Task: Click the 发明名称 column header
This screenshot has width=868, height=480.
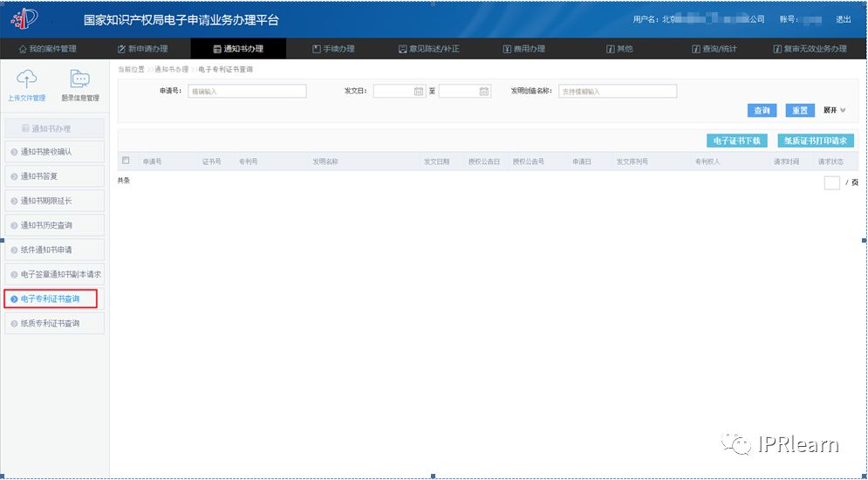Action: click(325, 161)
